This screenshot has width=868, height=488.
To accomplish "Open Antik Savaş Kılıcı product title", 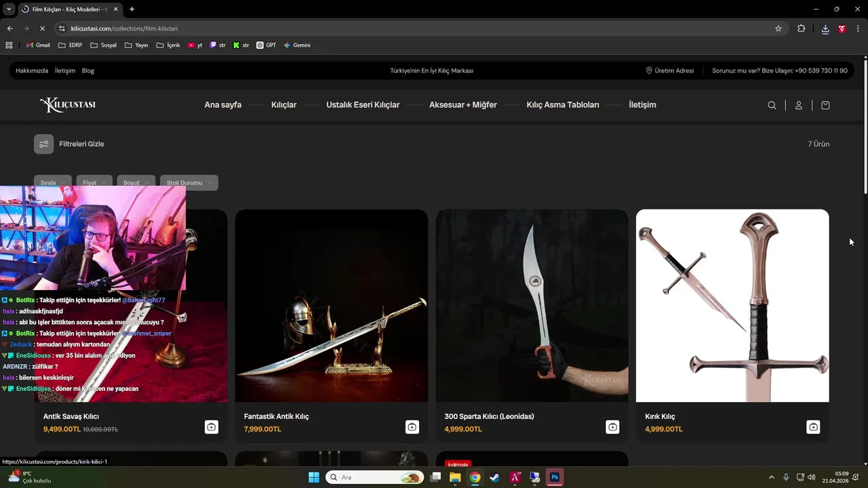I will (71, 416).
